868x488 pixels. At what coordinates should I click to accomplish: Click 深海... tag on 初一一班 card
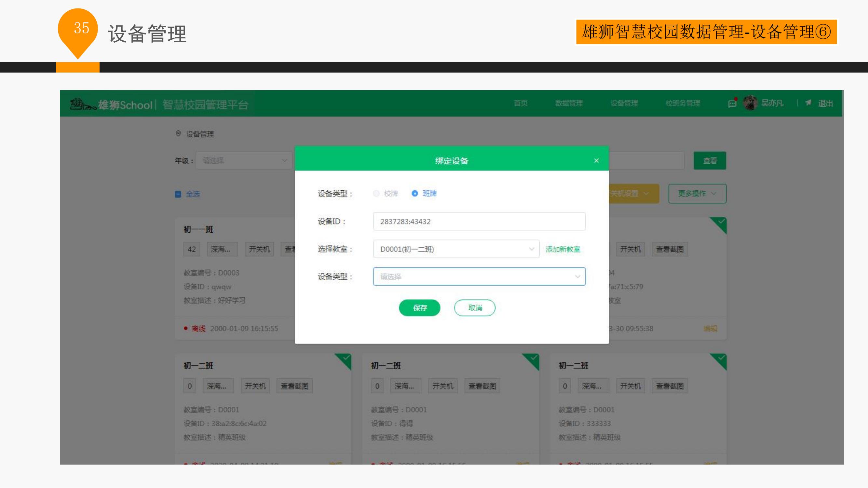(222, 249)
